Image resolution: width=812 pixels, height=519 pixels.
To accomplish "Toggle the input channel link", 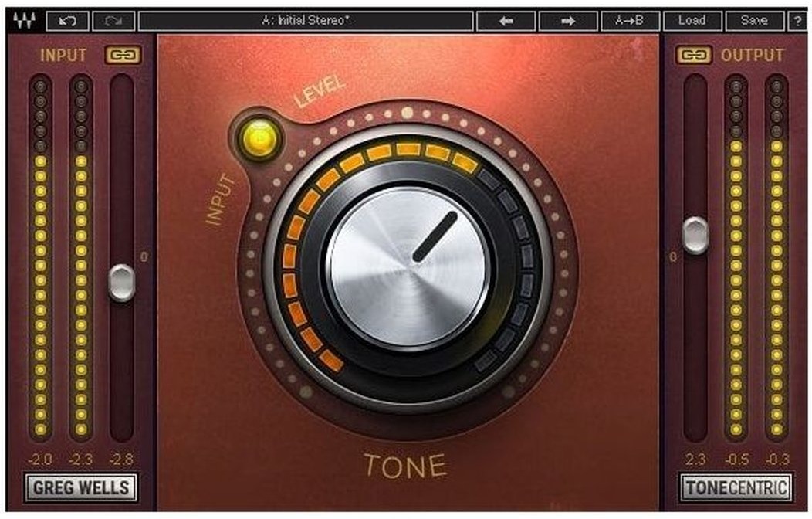I will pos(123,55).
